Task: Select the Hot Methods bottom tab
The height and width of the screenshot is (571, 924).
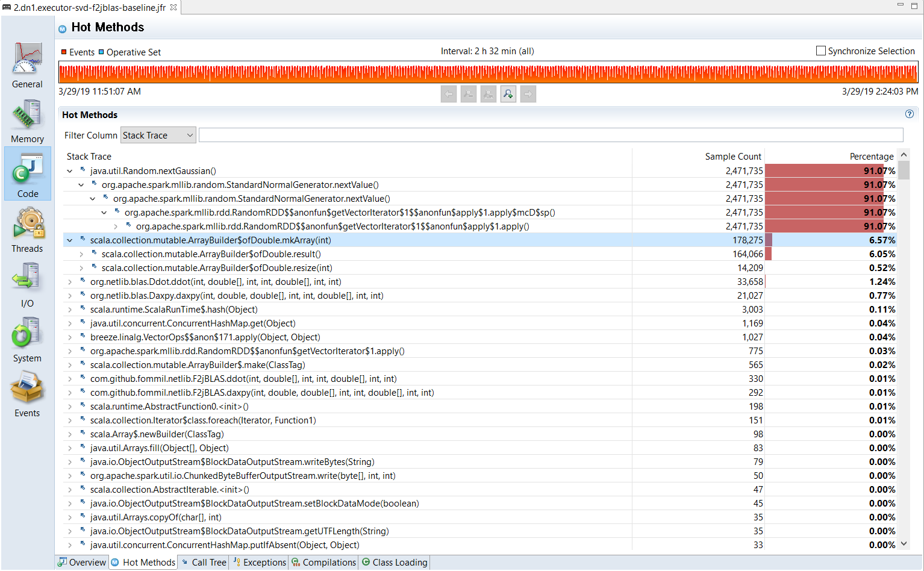Action: [x=143, y=562]
